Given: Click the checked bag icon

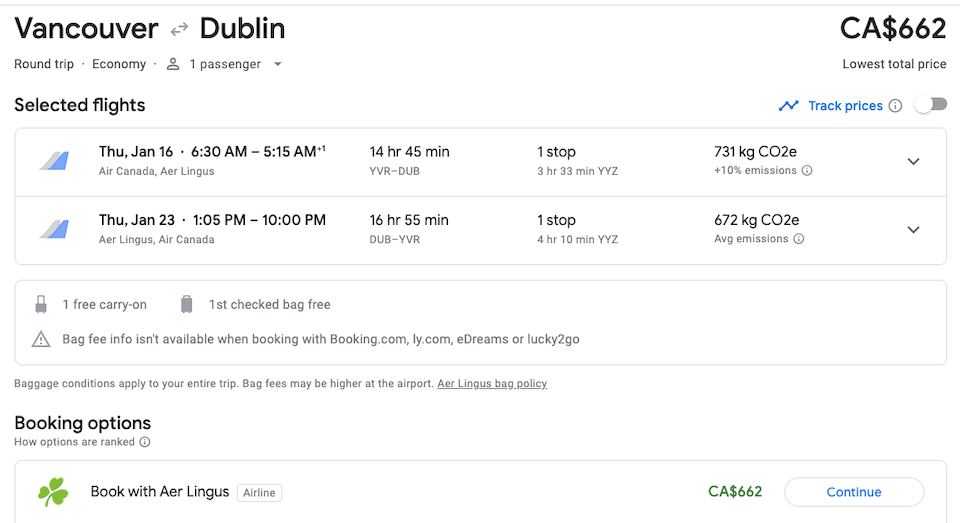Looking at the screenshot, I should coord(187,304).
